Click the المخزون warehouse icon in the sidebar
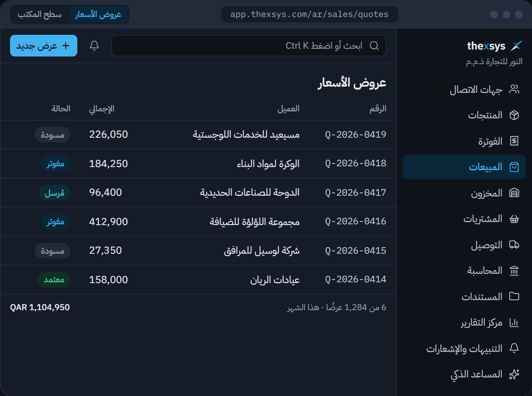Viewport: 532px width, 396px height. point(514,193)
